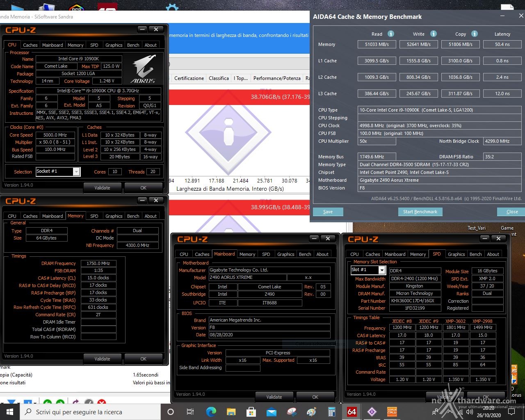Select CPU tab in CPU-Z Mainboard window
Image resolution: width=525 pixels, height=420 pixels.
click(x=184, y=254)
